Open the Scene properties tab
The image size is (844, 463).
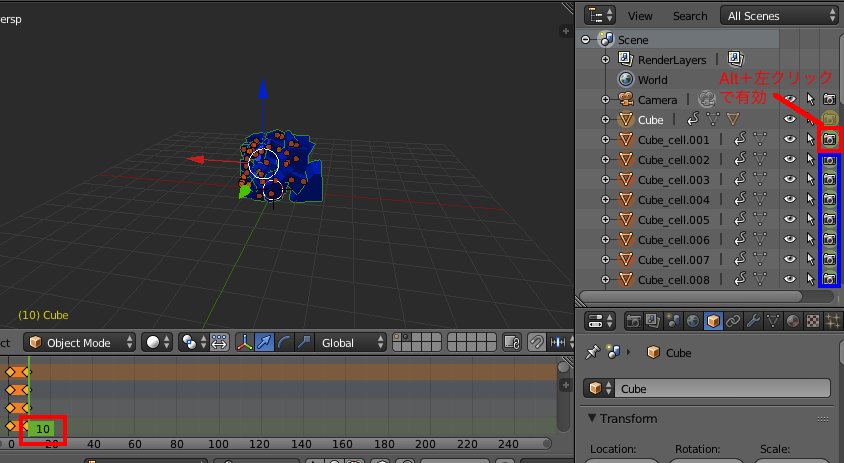point(673,321)
